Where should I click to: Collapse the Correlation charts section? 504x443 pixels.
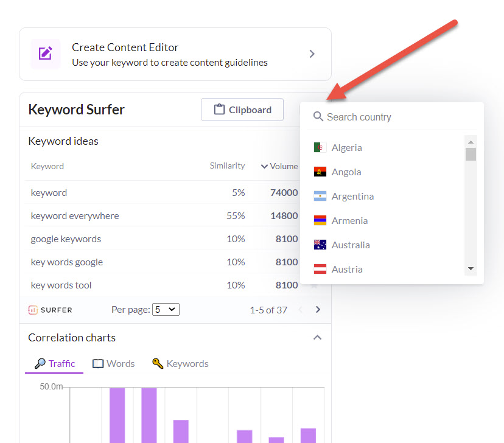tap(317, 337)
